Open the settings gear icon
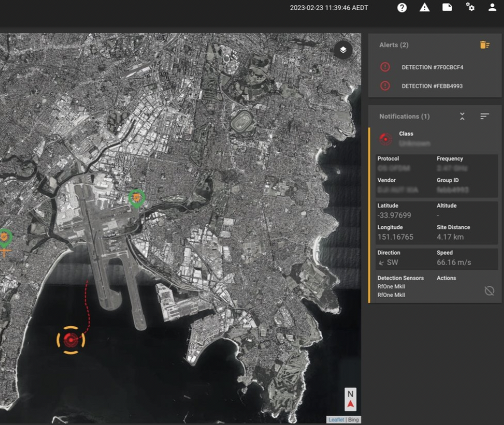Image resolution: width=504 pixels, height=425 pixels. coord(470,7)
